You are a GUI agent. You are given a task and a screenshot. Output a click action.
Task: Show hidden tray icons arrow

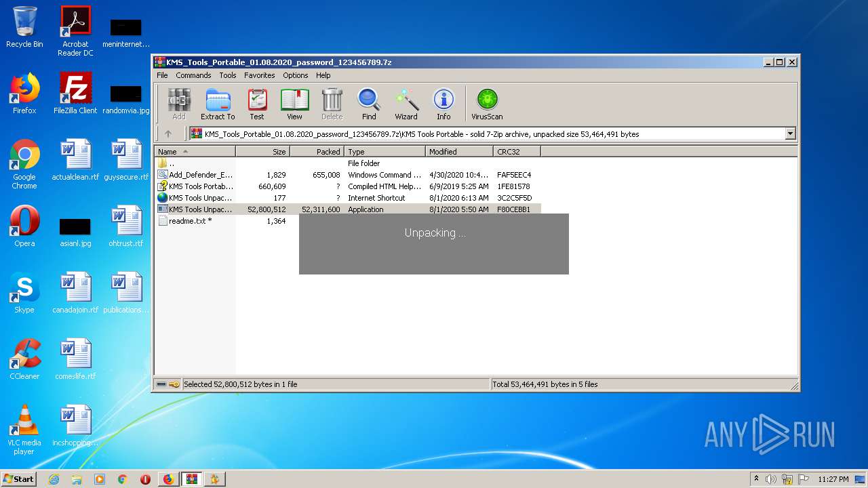(756, 479)
